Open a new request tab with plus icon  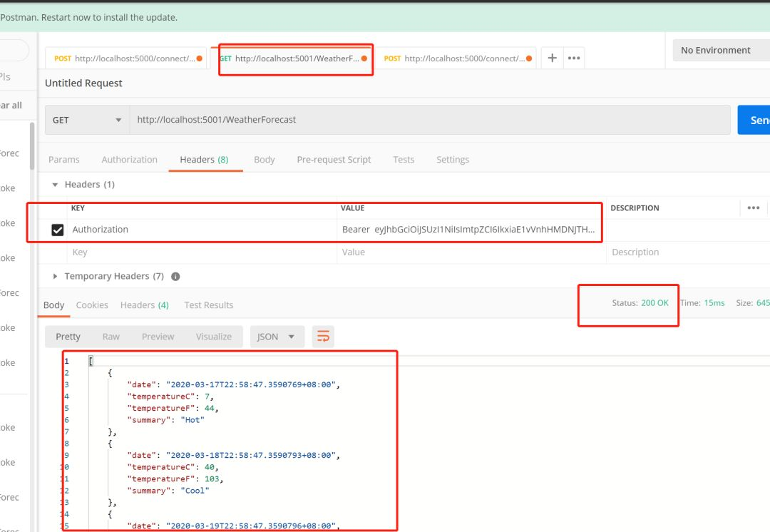pos(552,58)
